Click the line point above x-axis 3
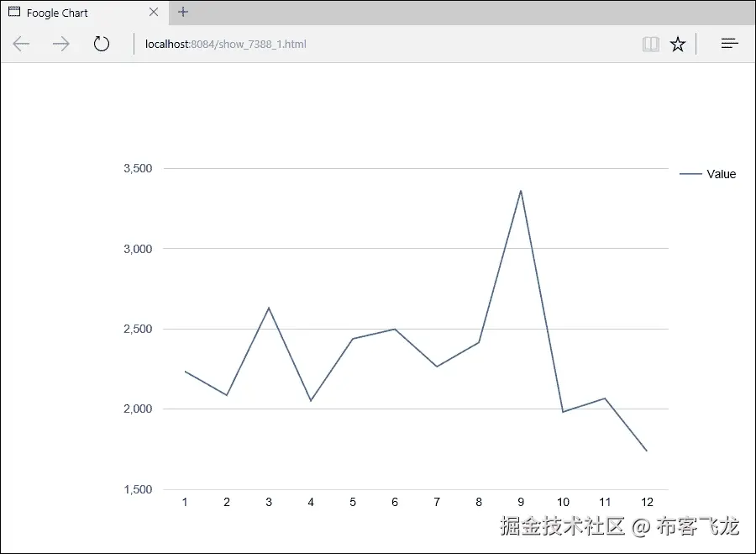This screenshot has width=756, height=554. [269, 308]
